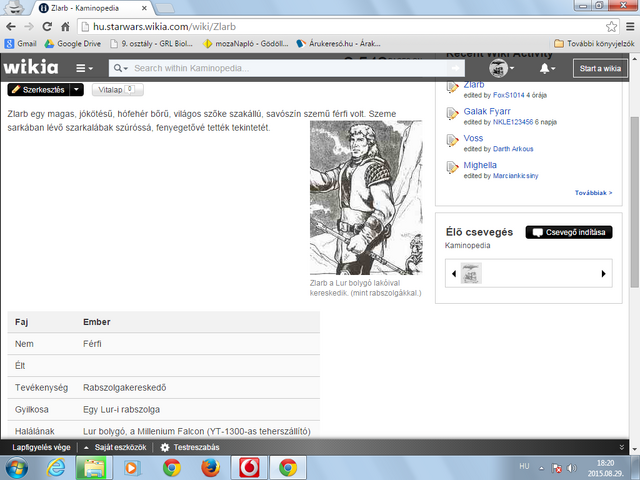Click the edit icon beside Mighella

[452, 167]
